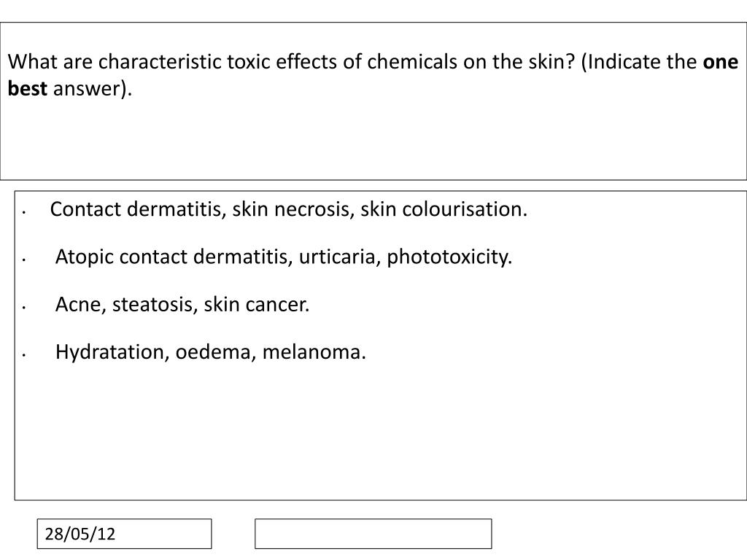Click the bullet before Atopic contact dermatitis
Image resolution: width=747 pixels, height=560 pixels.
coord(23,260)
